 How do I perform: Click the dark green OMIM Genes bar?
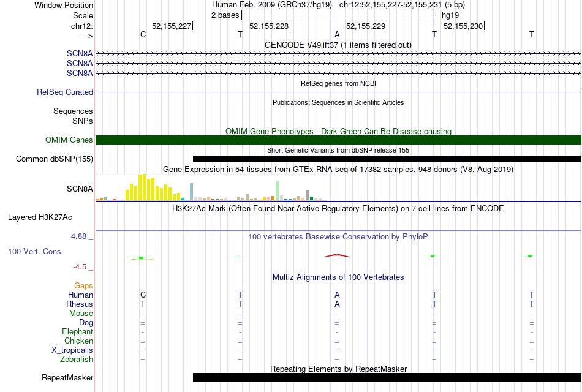coord(339,140)
